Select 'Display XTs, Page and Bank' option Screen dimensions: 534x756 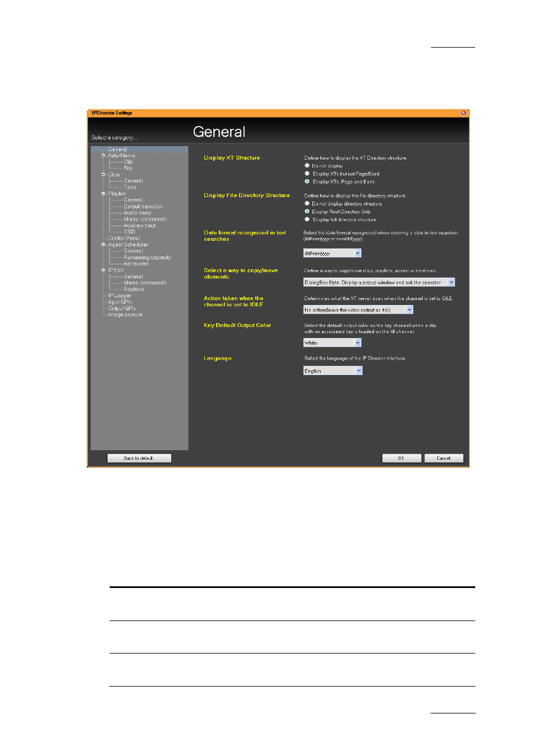(x=307, y=181)
